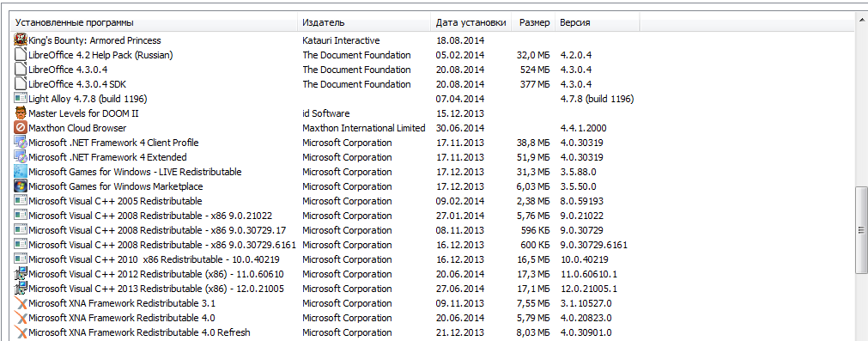
Task: Click the Light Alloy 4.7.8 program icon
Action: pyautogui.click(x=20, y=99)
